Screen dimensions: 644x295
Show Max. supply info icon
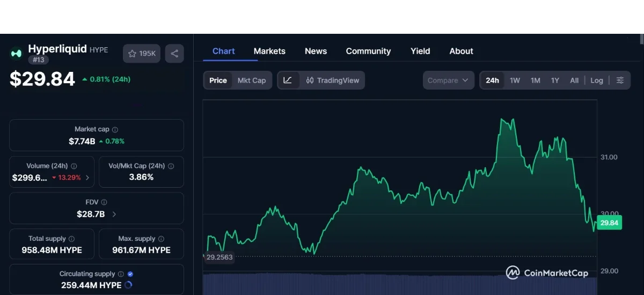click(x=161, y=239)
